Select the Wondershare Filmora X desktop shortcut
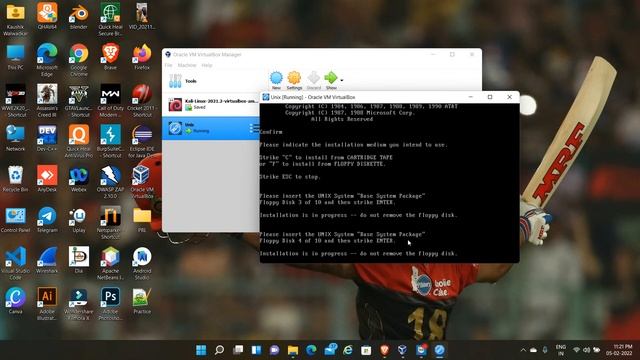Viewport: 640px width, 360px height. [x=79, y=303]
